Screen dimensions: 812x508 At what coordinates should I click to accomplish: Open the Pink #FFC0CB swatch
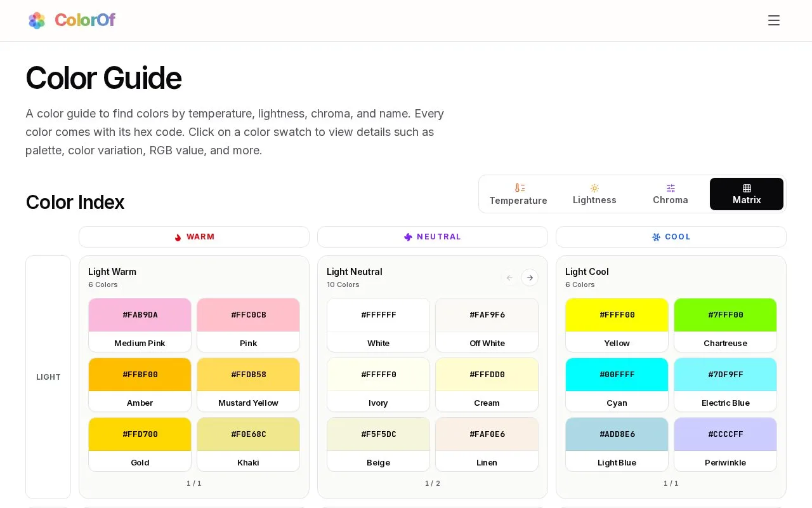point(248,325)
